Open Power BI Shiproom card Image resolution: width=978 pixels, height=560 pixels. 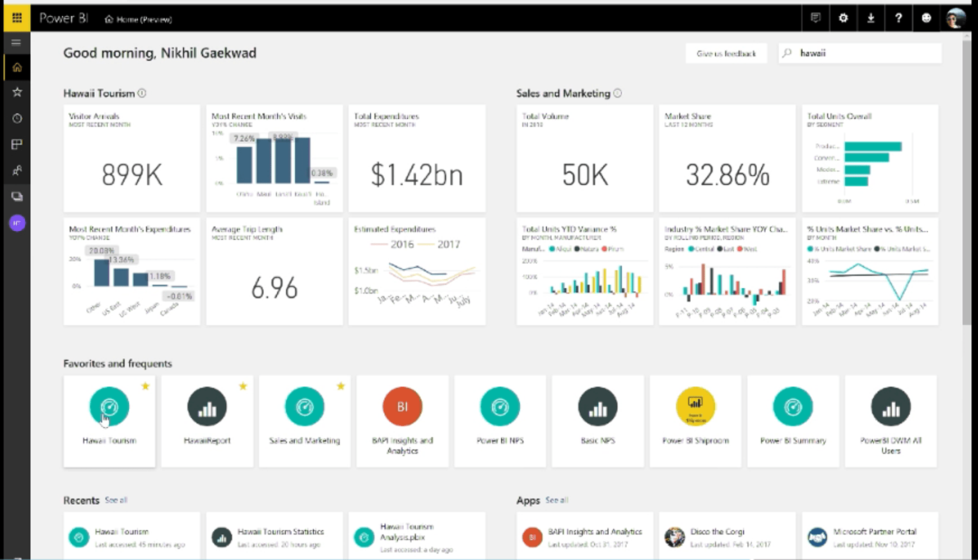696,421
